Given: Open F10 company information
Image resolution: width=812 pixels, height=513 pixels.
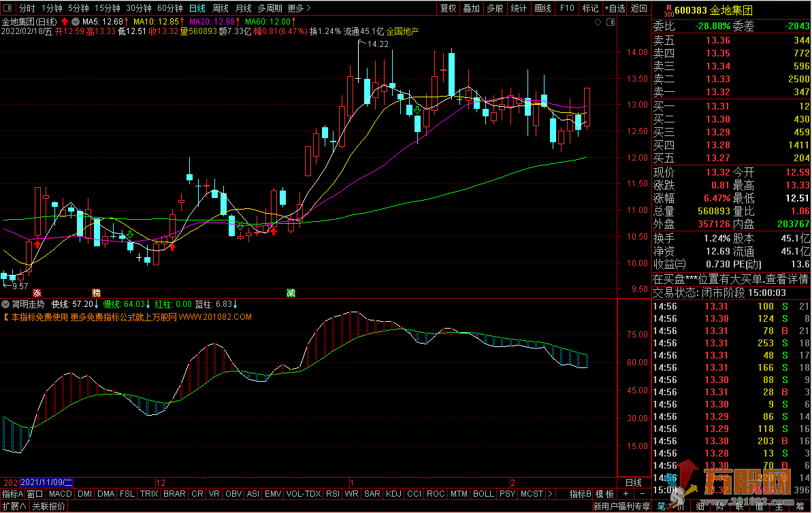Looking at the screenshot, I should pyautogui.click(x=567, y=8).
